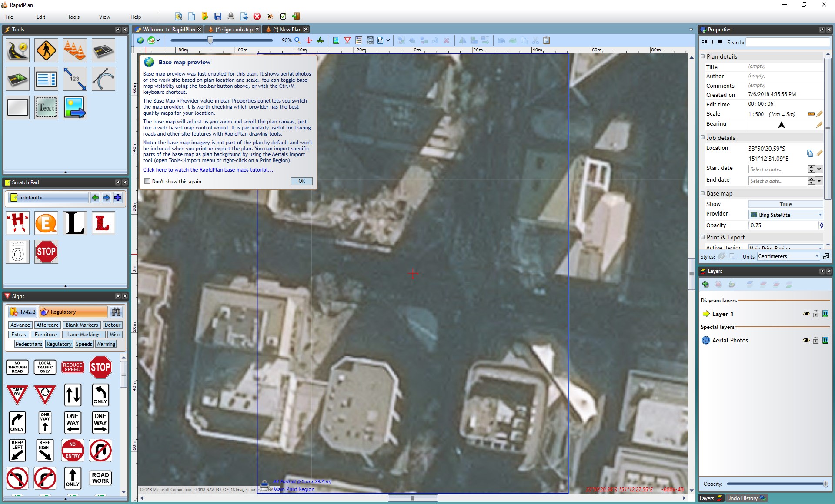835x504 pixels.
Task: Select the traffic cones tool
Action: tap(75, 50)
